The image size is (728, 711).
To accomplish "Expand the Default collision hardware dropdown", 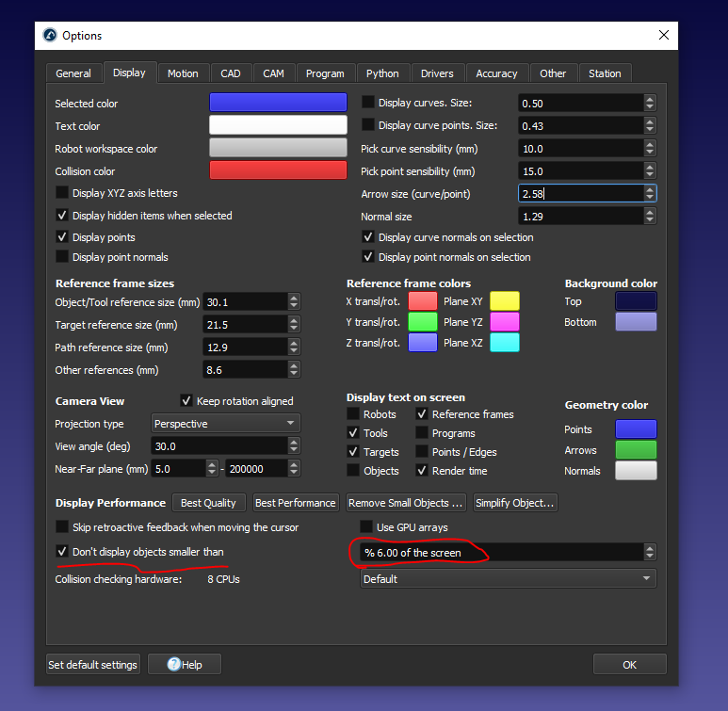I will (x=509, y=579).
